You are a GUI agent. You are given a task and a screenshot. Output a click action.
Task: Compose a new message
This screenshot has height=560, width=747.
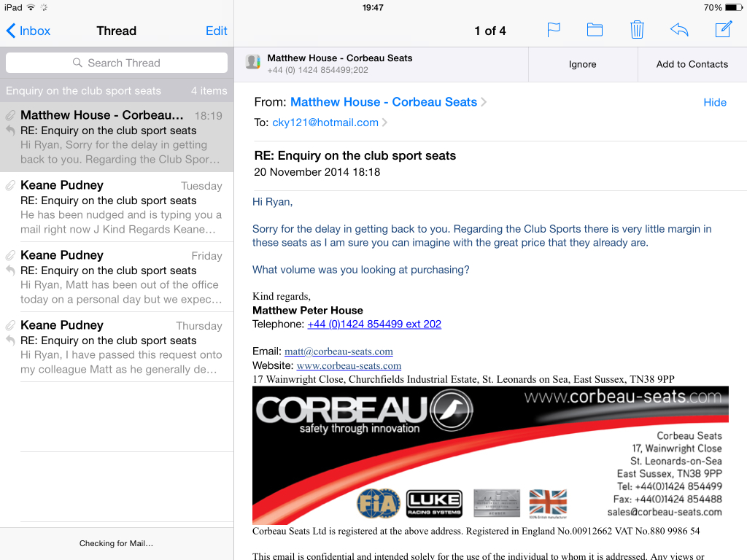[x=724, y=29]
